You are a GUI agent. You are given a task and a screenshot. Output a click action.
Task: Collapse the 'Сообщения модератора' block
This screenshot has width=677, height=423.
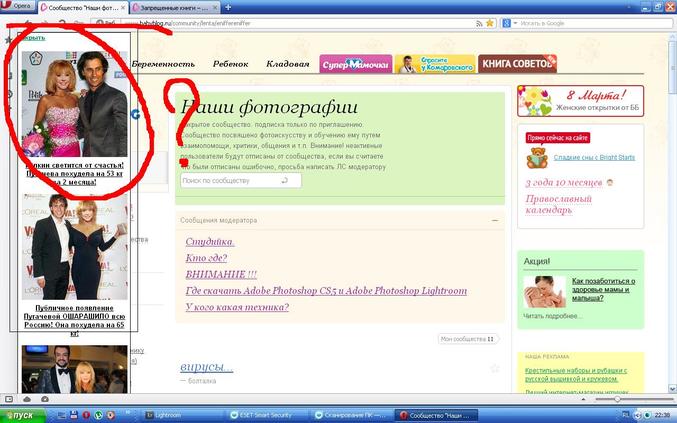[494, 220]
